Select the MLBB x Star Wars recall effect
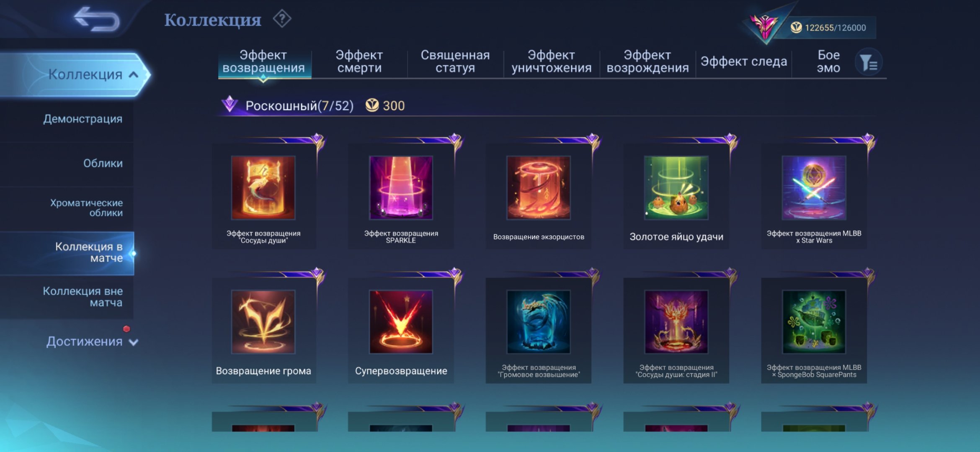 tap(814, 188)
